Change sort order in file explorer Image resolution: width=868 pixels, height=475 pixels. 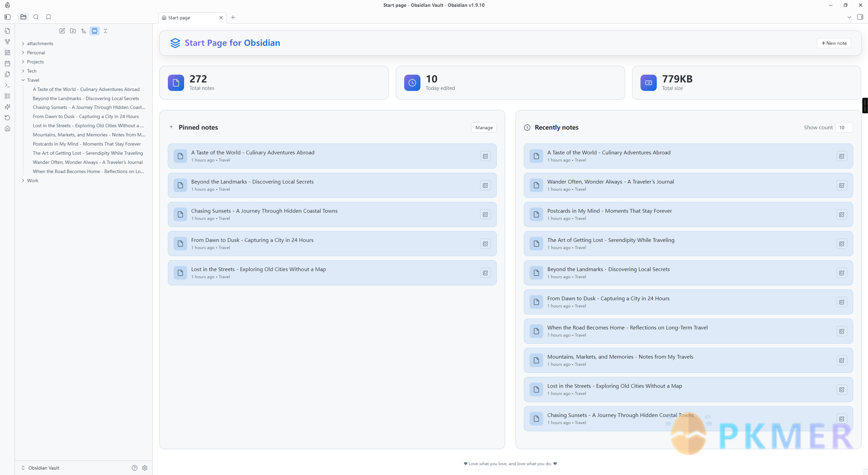pyautogui.click(x=84, y=31)
